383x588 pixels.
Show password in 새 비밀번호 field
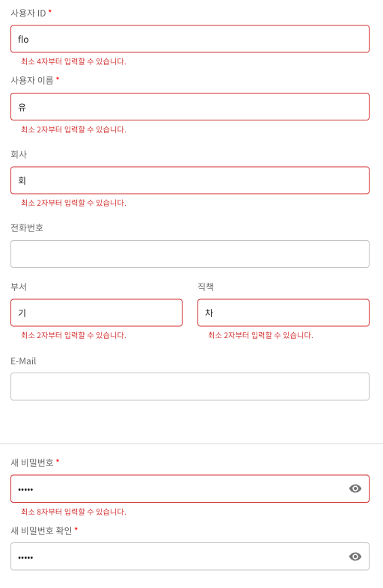pos(355,489)
